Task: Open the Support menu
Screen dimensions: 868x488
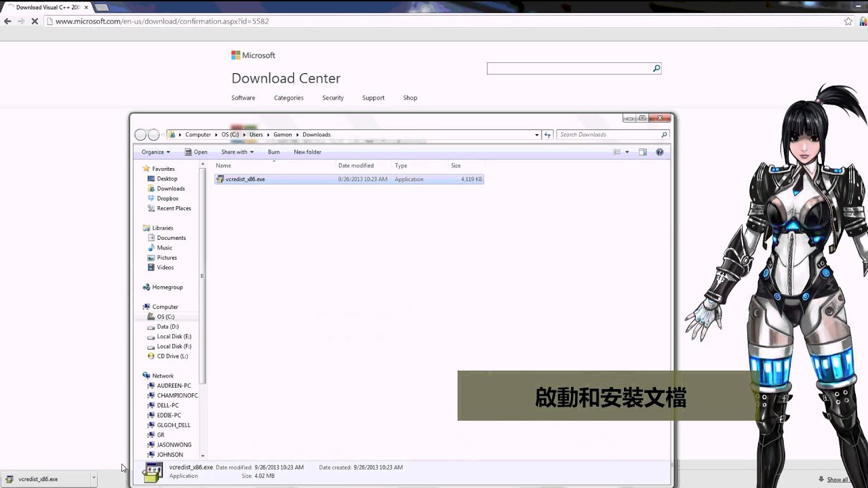Action: pyautogui.click(x=373, y=98)
